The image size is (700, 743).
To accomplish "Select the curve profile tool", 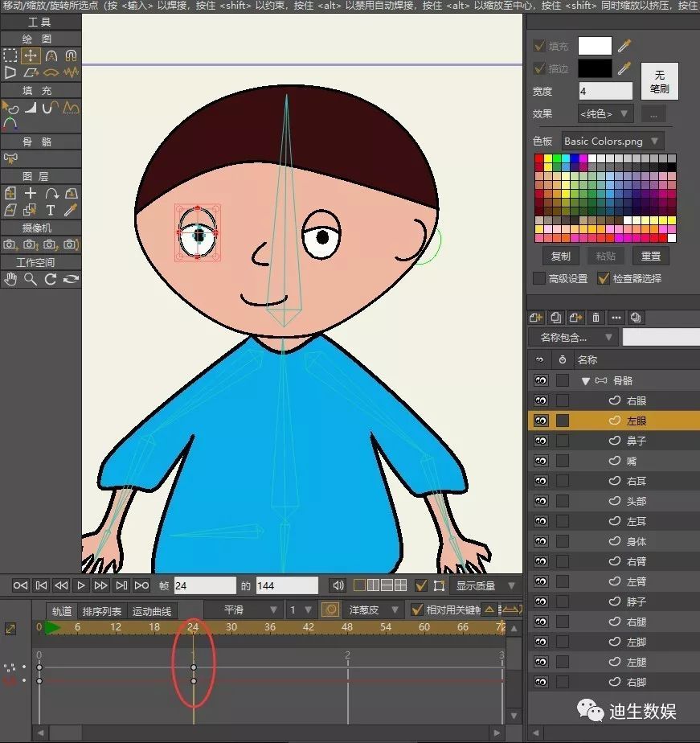I will (x=71, y=108).
